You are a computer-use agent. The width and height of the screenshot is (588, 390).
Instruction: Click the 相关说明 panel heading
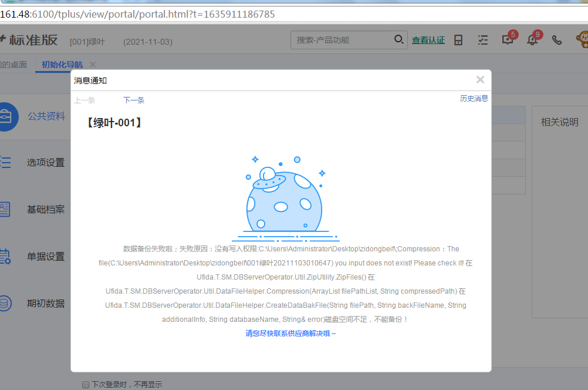click(x=559, y=122)
